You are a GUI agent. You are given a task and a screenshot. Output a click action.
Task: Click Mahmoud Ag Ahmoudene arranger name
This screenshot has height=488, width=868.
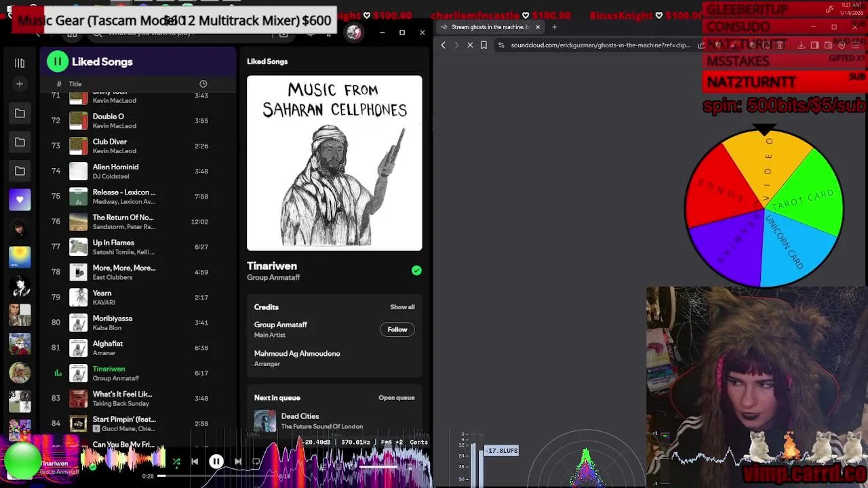tap(297, 353)
